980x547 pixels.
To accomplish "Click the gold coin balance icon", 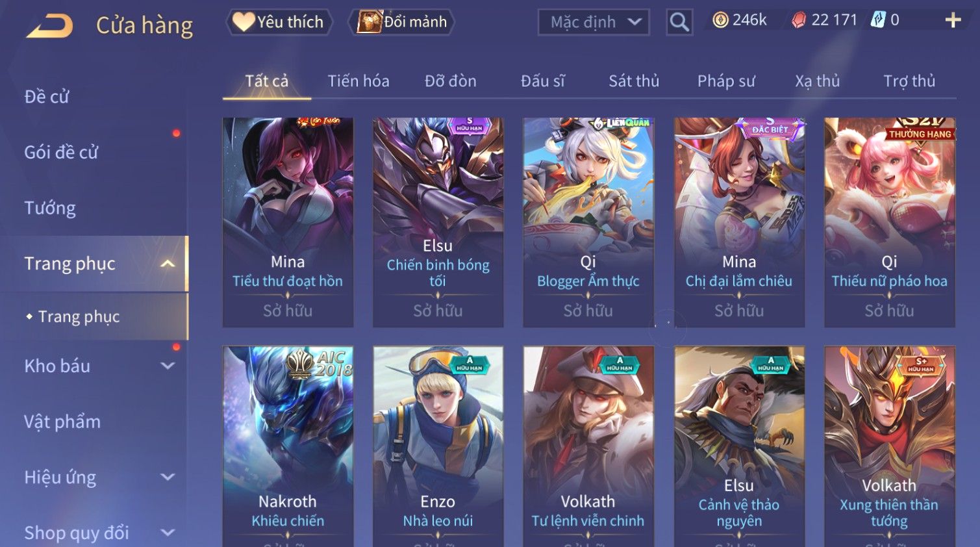I will click(x=720, y=21).
